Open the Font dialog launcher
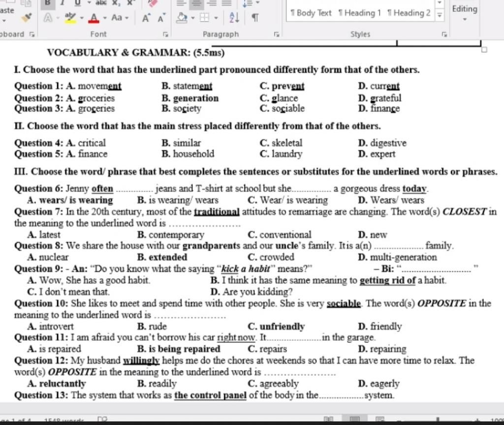This screenshot has width=504, height=425. 165,34
